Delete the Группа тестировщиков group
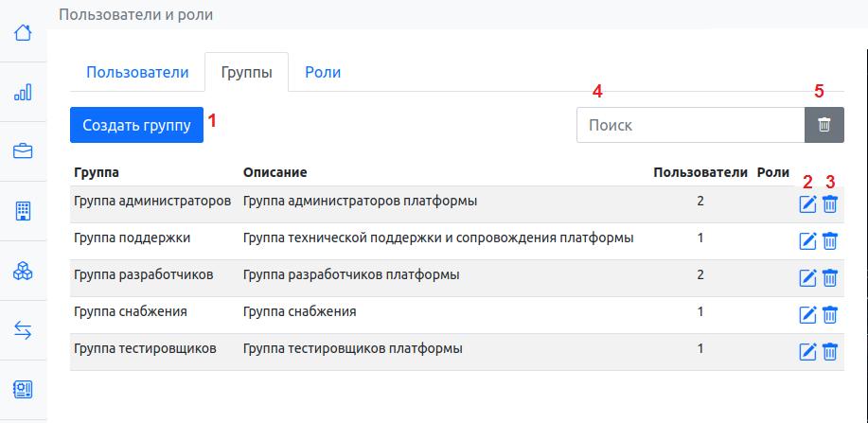 click(x=830, y=352)
